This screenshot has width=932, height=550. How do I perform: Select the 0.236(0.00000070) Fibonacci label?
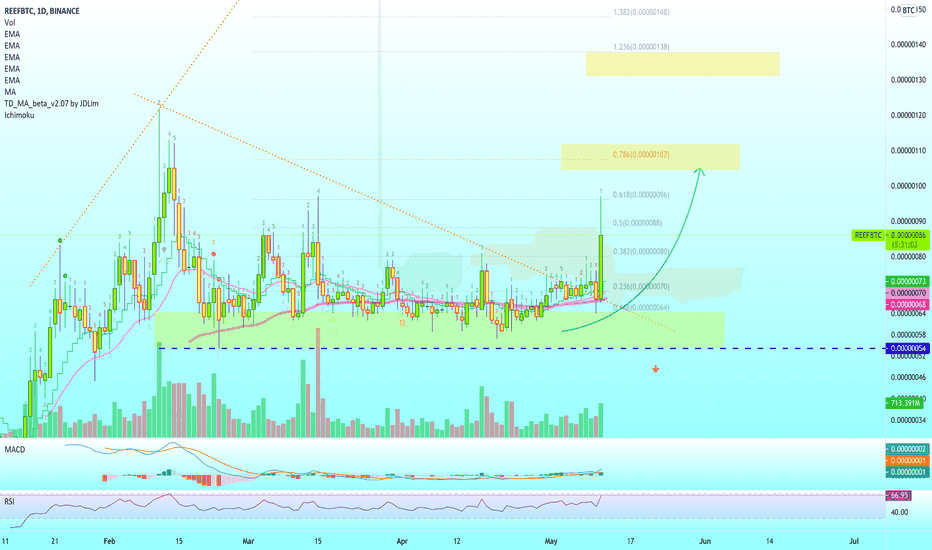pyautogui.click(x=641, y=287)
